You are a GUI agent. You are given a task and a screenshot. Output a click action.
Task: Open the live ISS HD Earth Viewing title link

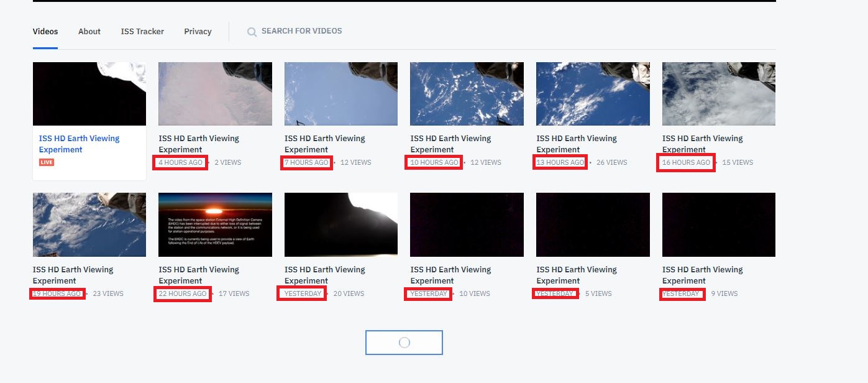(x=79, y=144)
